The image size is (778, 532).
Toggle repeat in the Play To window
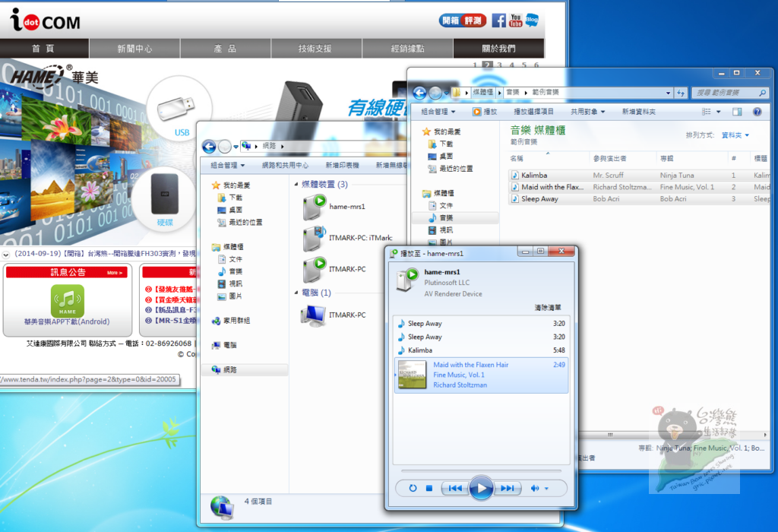tap(413, 489)
